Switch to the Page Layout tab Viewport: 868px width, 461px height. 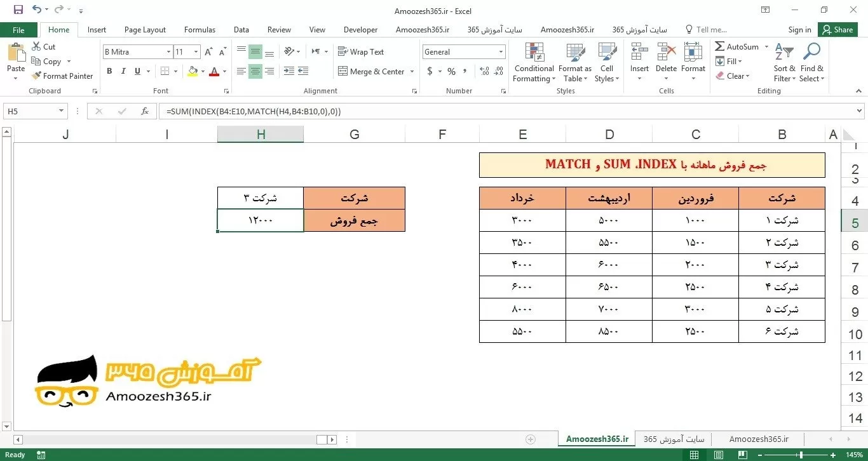145,30
